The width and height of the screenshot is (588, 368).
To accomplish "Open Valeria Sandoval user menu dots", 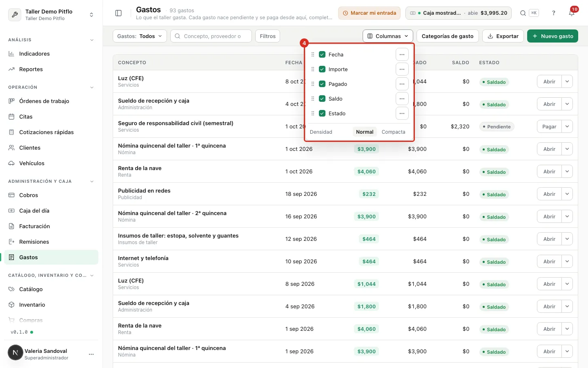I will click(91, 354).
